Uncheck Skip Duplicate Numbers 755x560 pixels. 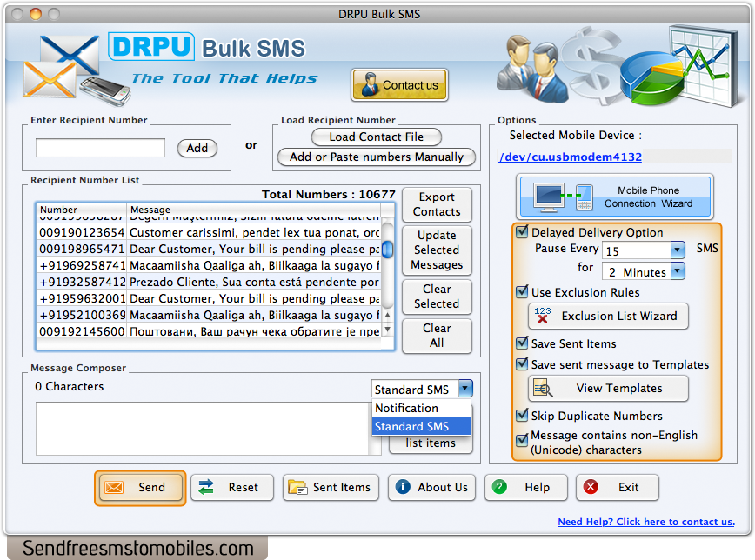(522, 415)
